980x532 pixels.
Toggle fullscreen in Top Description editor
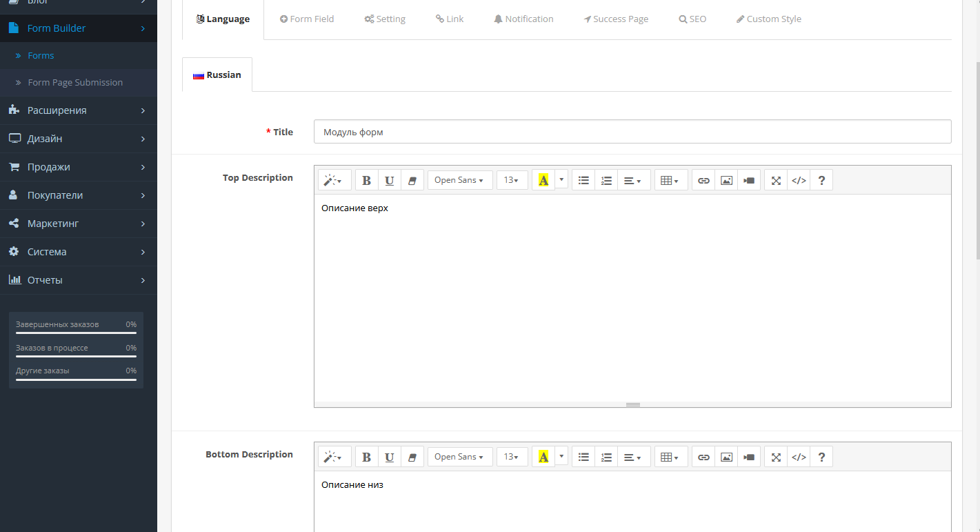tap(776, 180)
